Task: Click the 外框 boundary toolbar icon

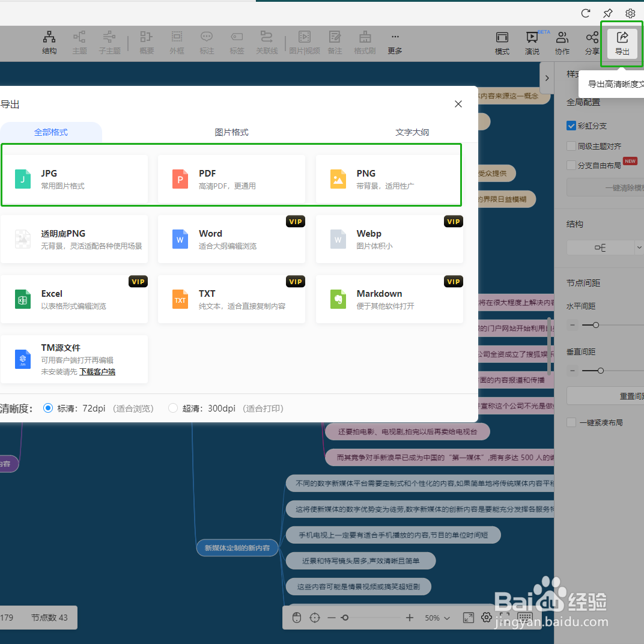Action: (177, 43)
